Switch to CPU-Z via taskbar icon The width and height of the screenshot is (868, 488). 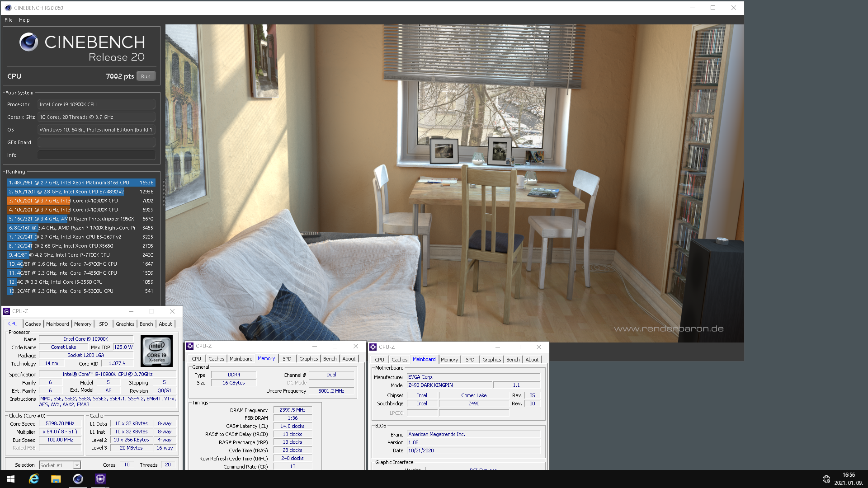tap(100, 479)
